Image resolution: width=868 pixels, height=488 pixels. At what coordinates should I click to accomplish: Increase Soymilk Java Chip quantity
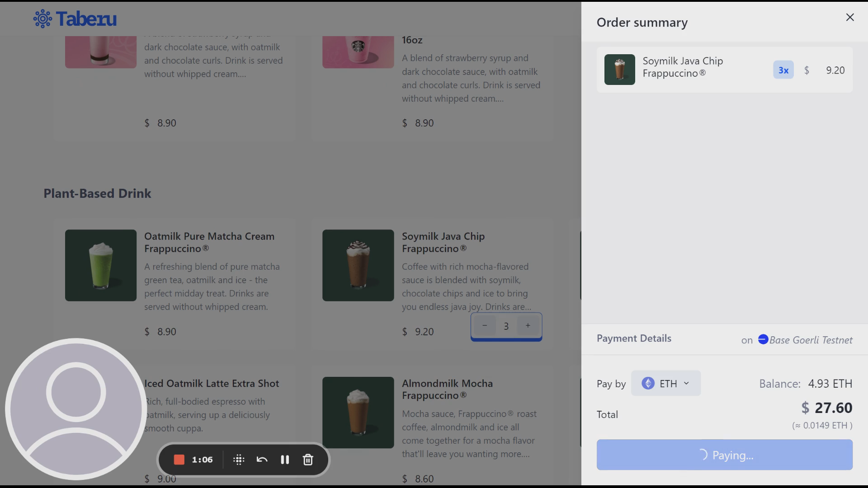point(528,325)
